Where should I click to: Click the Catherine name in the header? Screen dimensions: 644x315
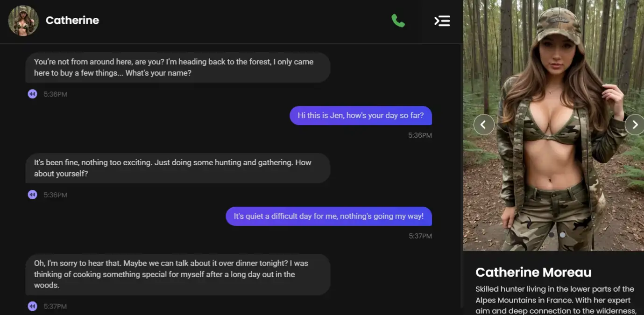coord(72,21)
